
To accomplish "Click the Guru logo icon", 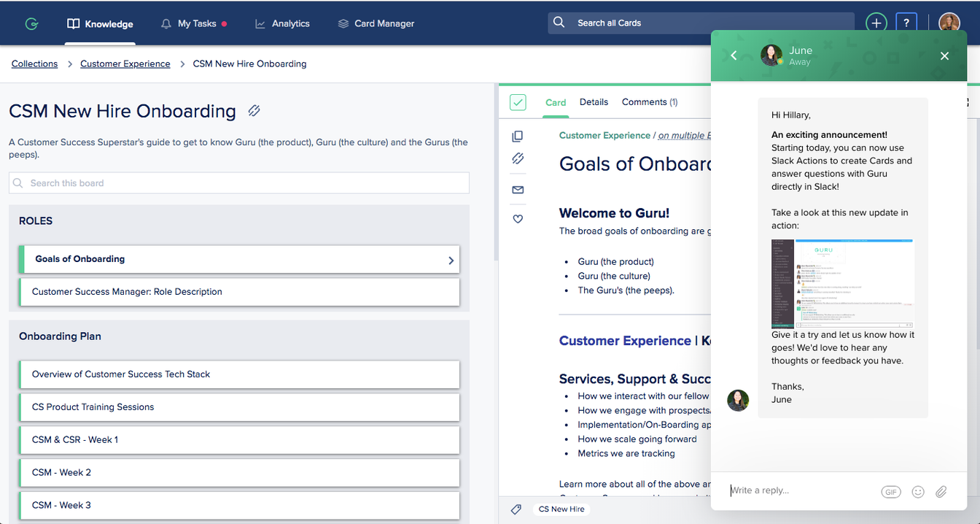I will pos(31,23).
